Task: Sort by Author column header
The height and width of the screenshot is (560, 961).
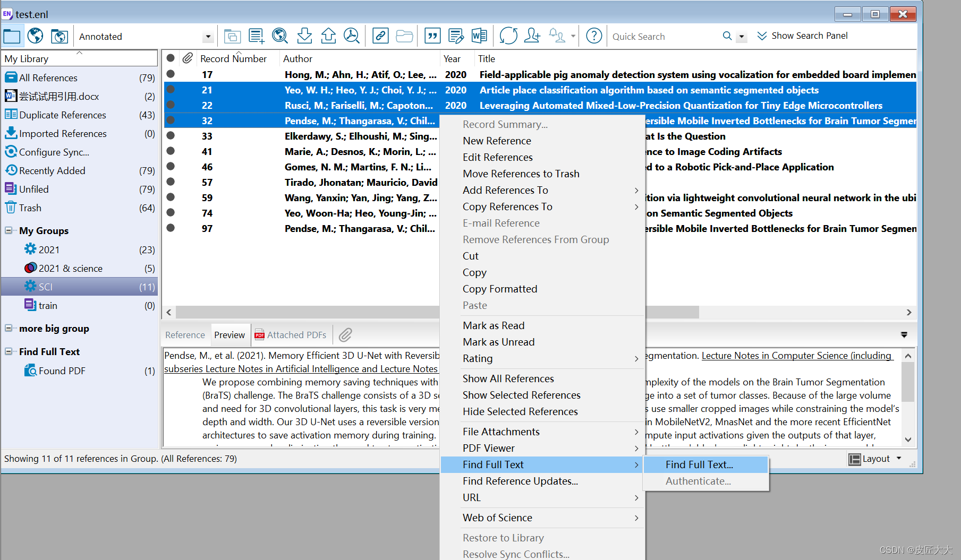Action: coord(297,59)
